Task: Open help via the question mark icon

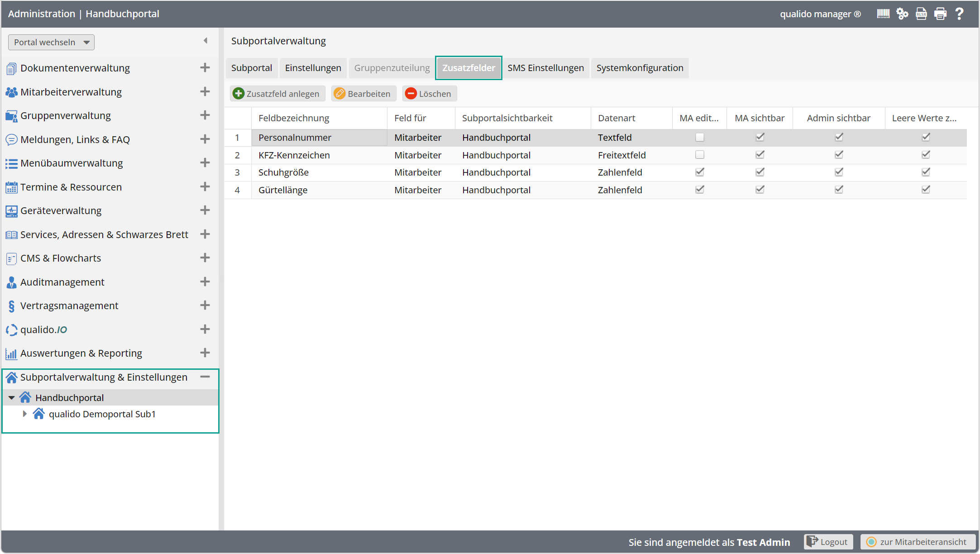Action: (959, 14)
